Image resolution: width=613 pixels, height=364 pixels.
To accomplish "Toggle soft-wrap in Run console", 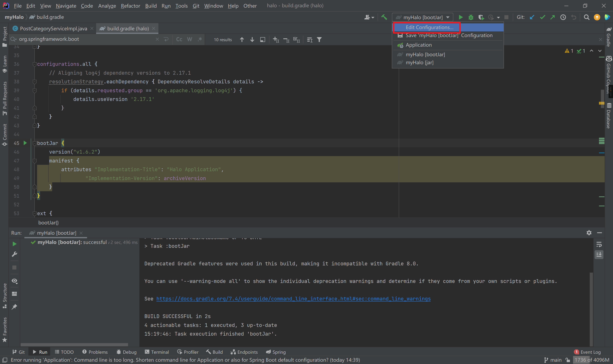I will tap(599, 244).
